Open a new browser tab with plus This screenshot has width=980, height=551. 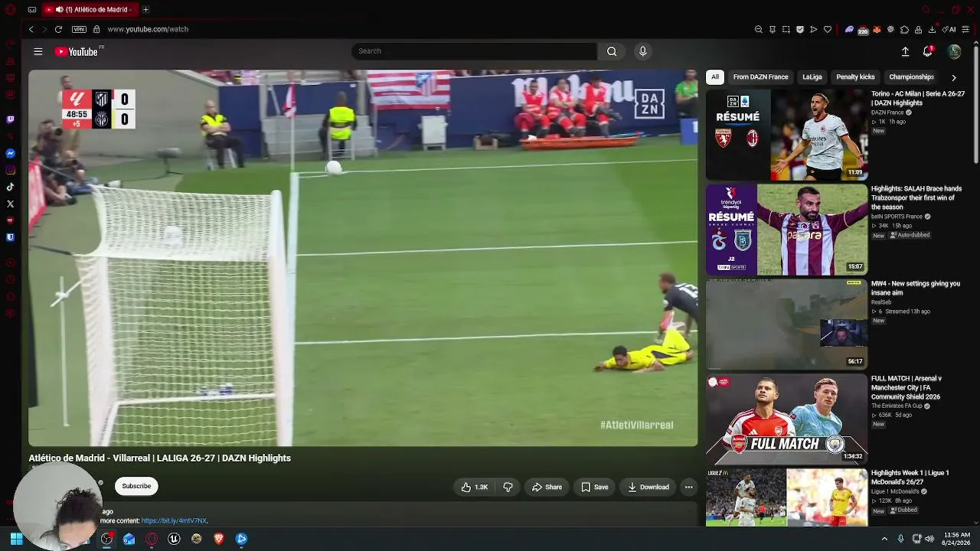[145, 10]
